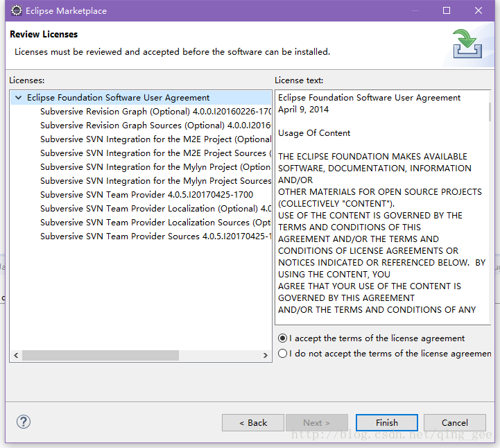Collapse Eclipse Foundation Software User Agreement node
The image size is (500, 448).
(19, 98)
